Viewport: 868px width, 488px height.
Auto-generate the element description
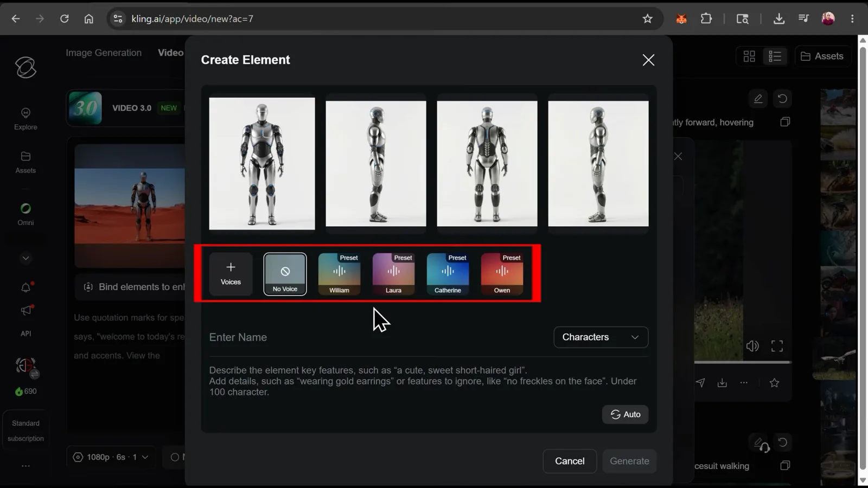625,414
